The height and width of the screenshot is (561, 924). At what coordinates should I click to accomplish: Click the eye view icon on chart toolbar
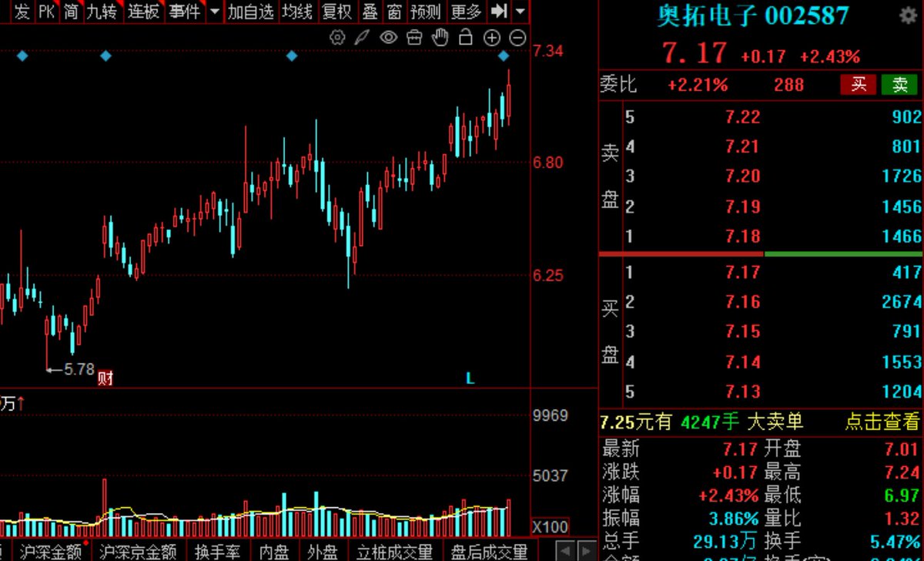point(388,36)
